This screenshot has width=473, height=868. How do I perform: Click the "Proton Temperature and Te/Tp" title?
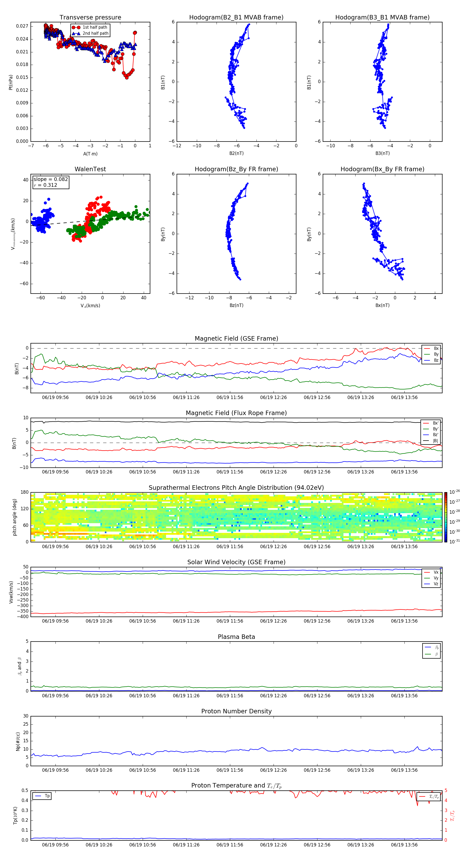tap(236, 786)
